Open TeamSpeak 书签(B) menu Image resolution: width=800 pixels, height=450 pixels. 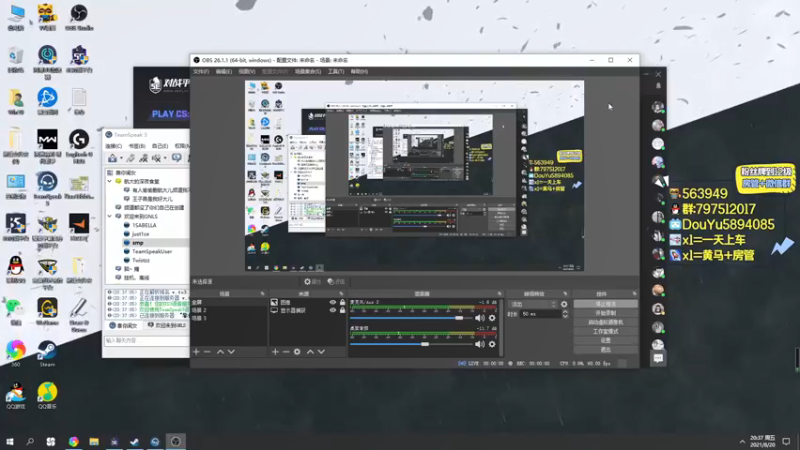137,146
